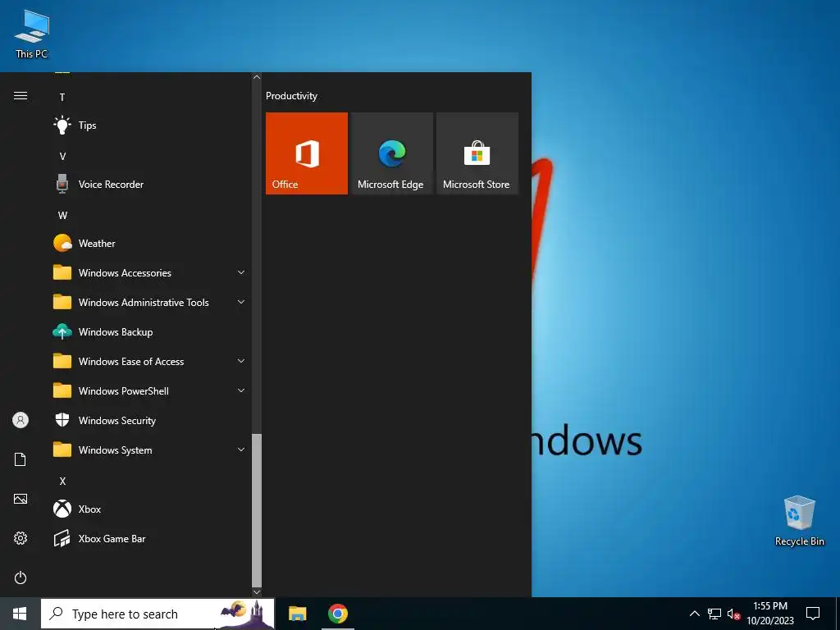Open the Tips app
840x630 pixels.
click(149, 126)
